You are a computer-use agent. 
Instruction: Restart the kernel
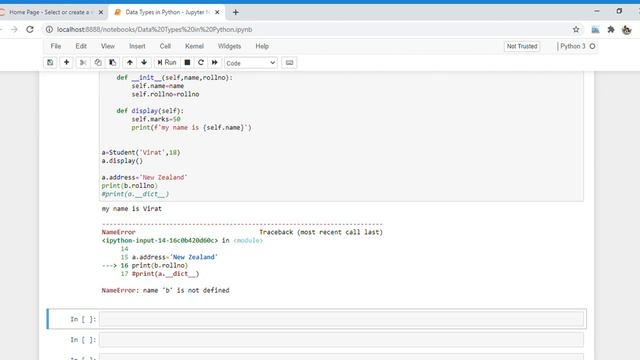[x=201, y=62]
